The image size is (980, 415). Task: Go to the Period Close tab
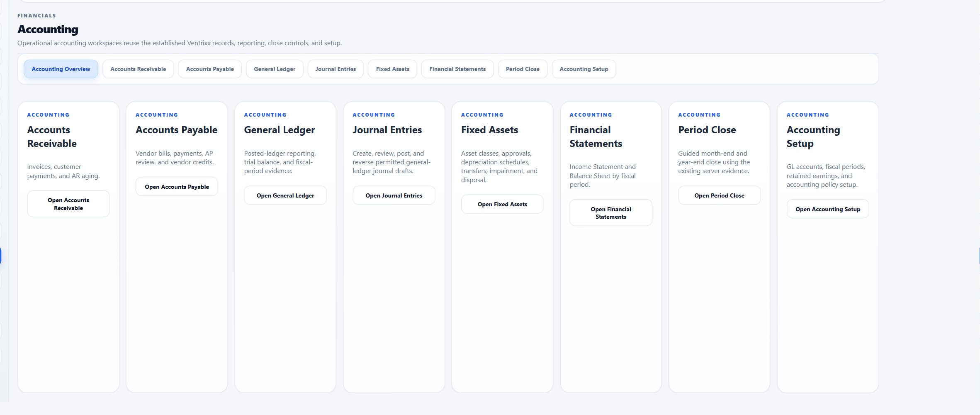tap(523, 69)
